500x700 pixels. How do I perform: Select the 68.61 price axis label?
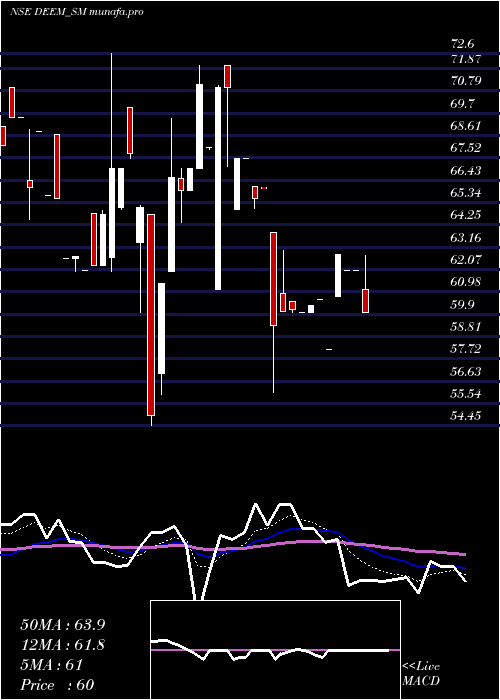[x=466, y=125]
